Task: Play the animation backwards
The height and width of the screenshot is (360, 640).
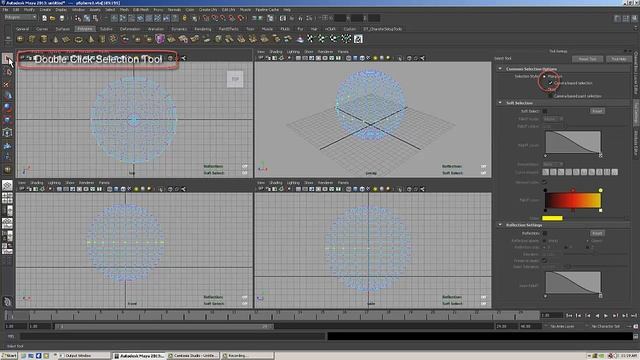Action: pos(597,316)
